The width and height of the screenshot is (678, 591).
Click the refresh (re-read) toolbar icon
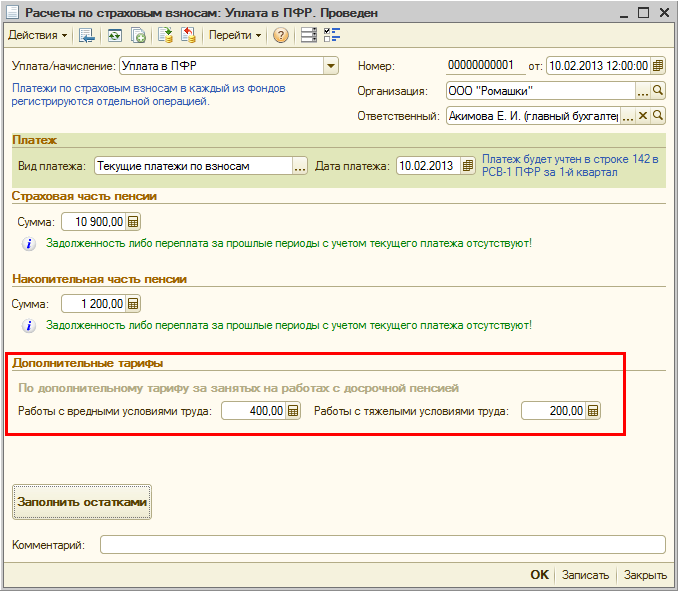(x=115, y=35)
